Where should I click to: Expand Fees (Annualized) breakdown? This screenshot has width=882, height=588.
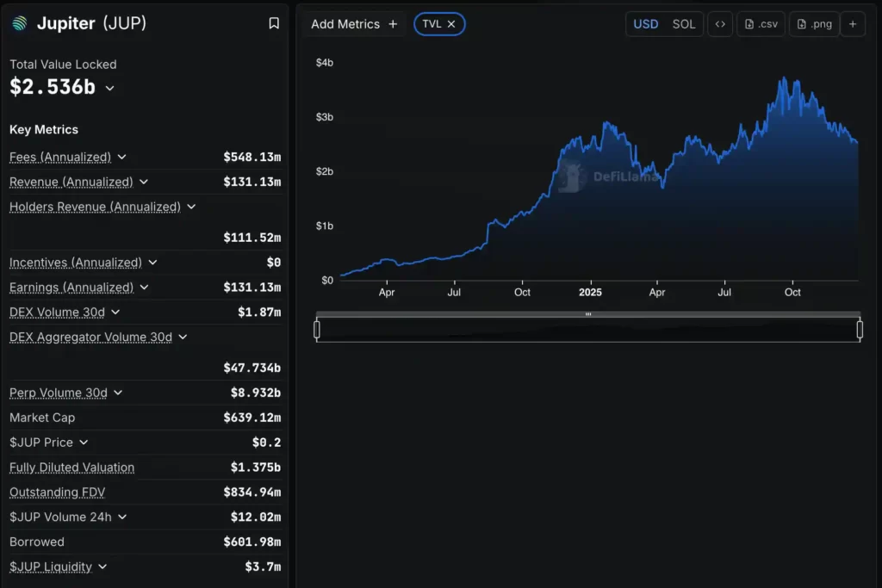tap(122, 157)
